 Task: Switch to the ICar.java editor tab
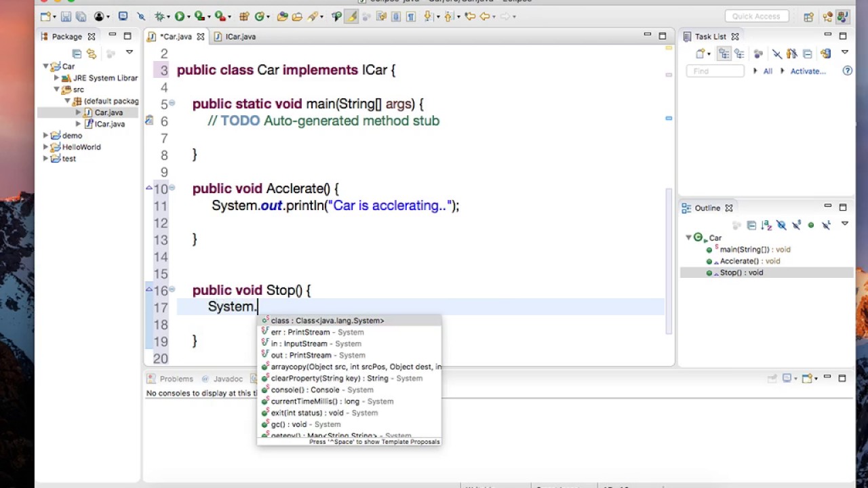click(235, 37)
